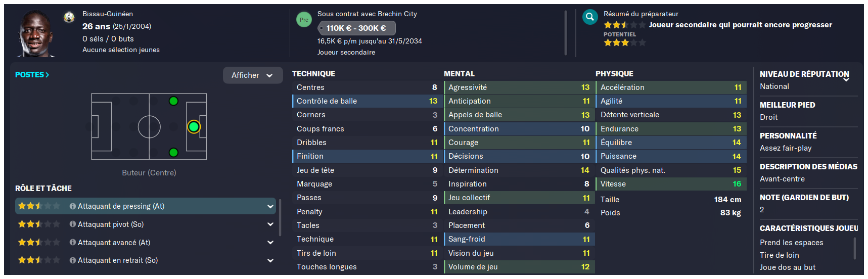Screen dimensions: 868x279
Task: Click the player's face portrait
Action: pyautogui.click(x=35, y=33)
